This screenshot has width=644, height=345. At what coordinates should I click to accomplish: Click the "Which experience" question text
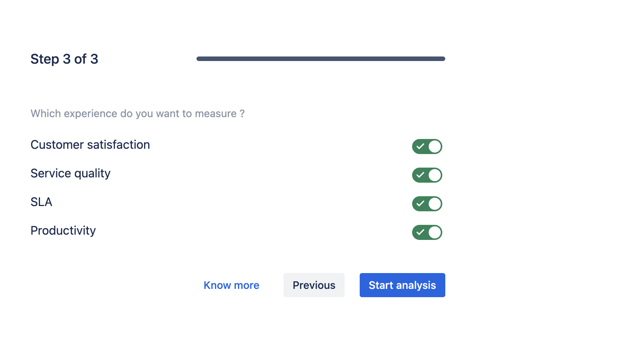pyautogui.click(x=138, y=113)
